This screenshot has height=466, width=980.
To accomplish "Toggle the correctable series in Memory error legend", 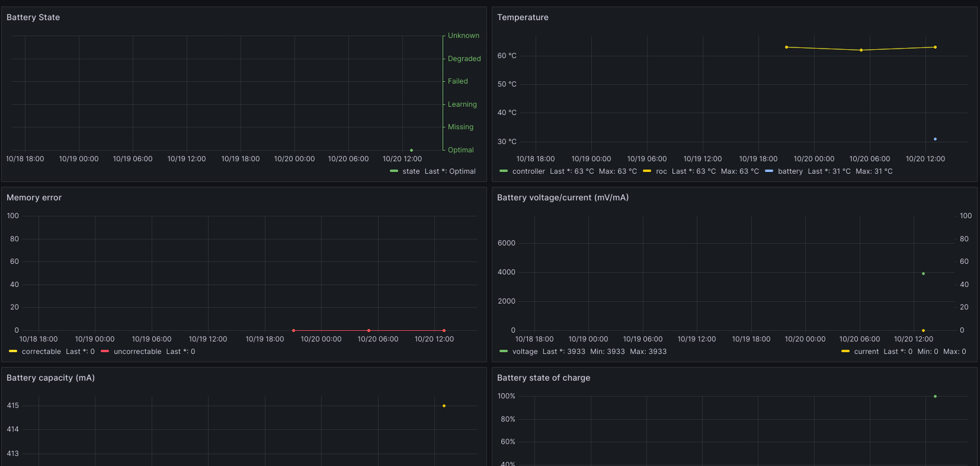I will point(41,352).
